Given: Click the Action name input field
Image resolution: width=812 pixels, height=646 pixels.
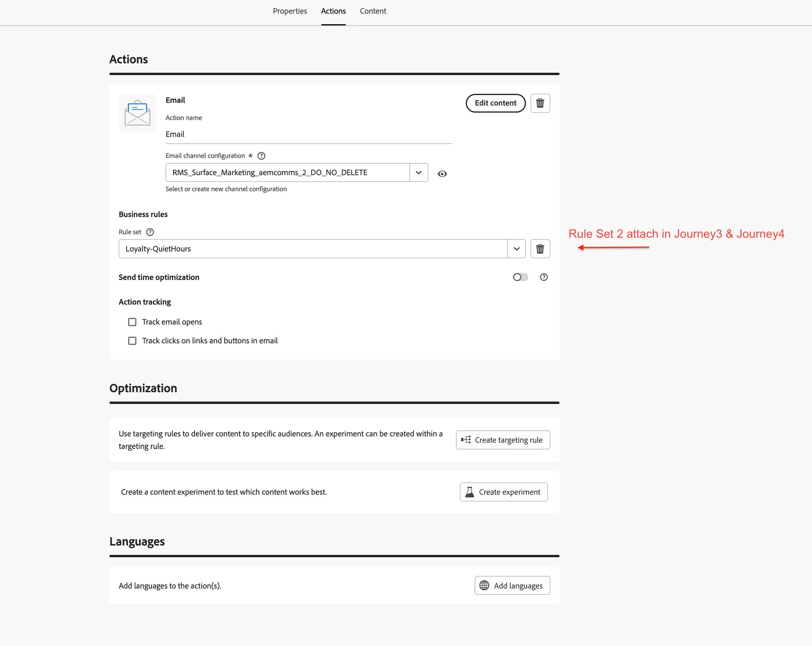Looking at the screenshot, I should tap(308, 135).
